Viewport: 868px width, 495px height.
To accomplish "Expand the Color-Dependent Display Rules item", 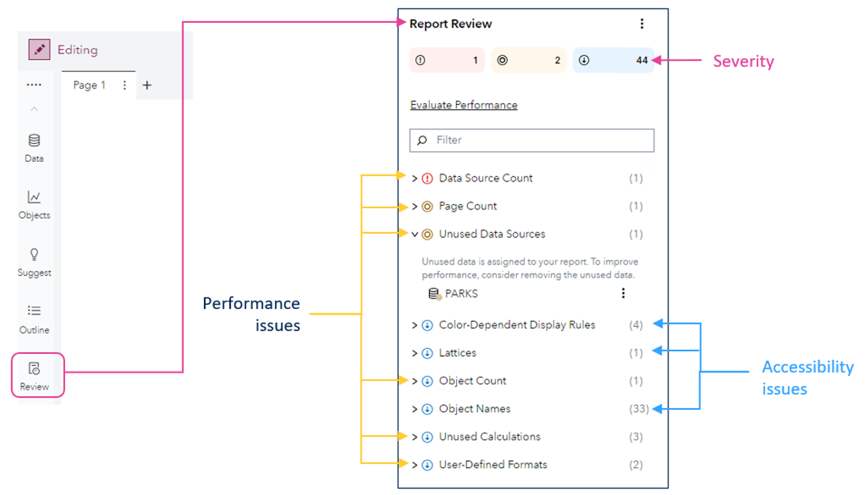I will tap(415, 325).
